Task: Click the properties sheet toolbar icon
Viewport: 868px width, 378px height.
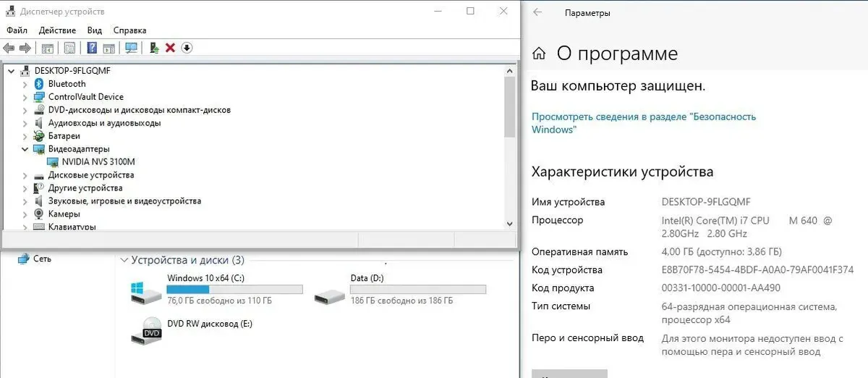Action: [x=69, y=48]
